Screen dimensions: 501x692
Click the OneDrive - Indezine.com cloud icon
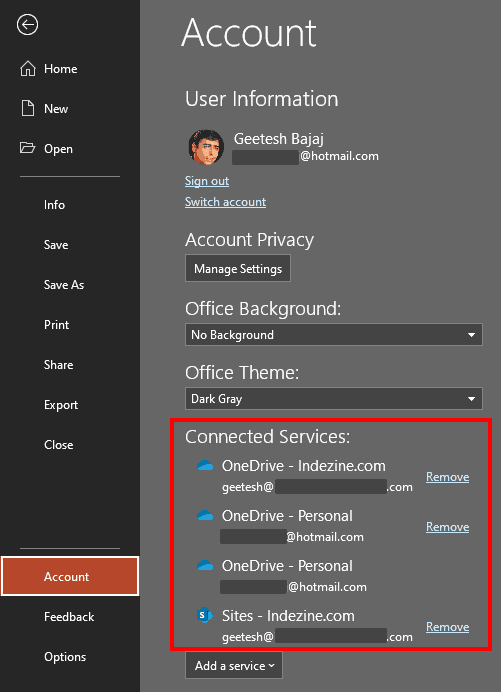(205, 465)
